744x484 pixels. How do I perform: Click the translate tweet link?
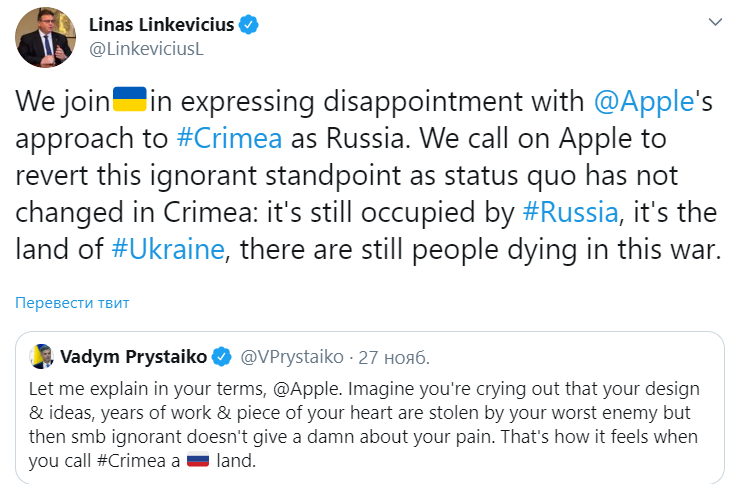[71, 302]
